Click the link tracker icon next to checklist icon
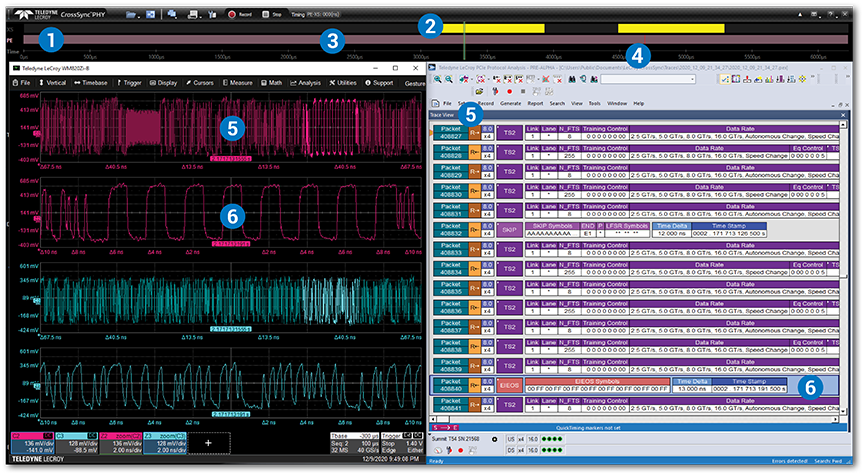Viewport: 864px width, 475px height. 736,79
